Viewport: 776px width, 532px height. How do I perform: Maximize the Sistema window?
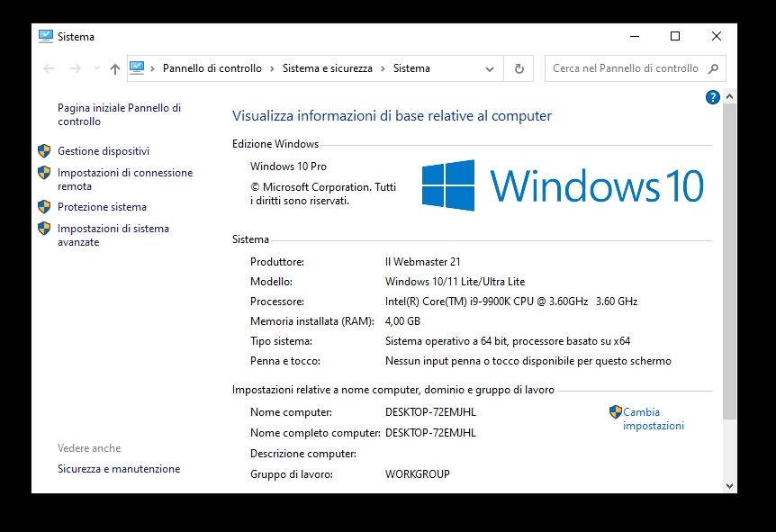point(675,36)
